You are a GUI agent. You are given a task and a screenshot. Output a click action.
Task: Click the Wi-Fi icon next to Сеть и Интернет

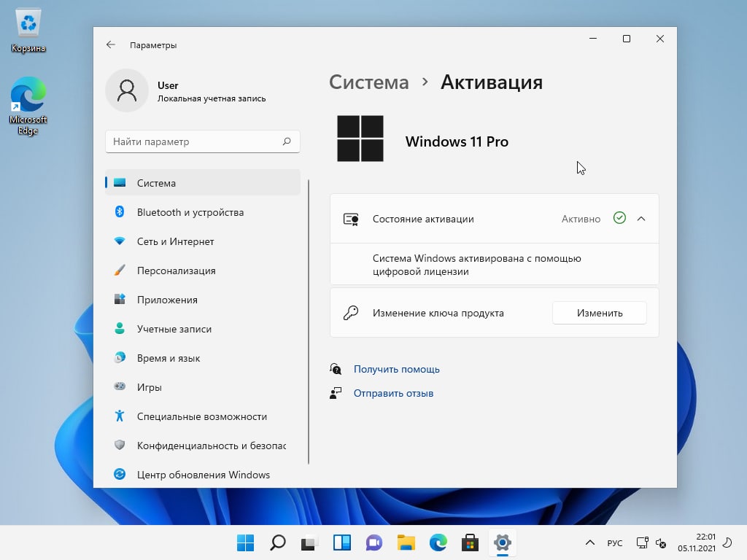(120, 241)
